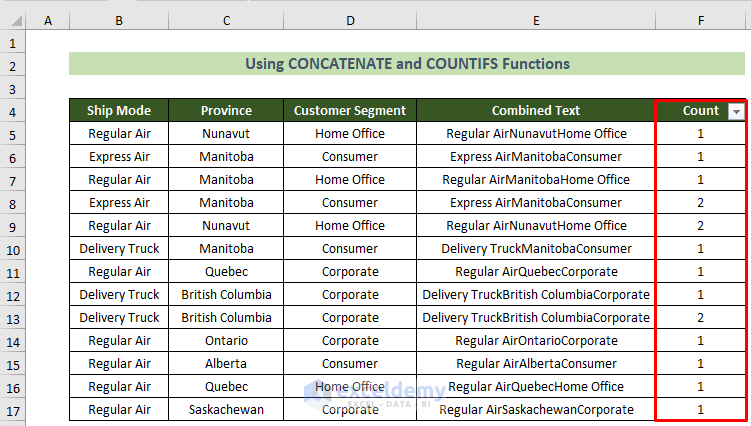Select count value 2 in row 8

click(x=701, y=202)
